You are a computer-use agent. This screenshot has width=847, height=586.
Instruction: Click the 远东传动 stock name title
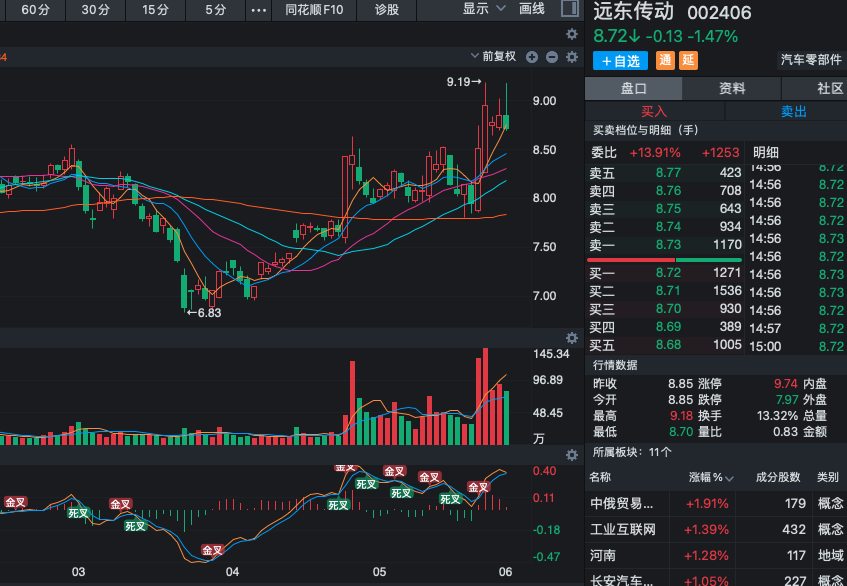click(x=633, y=12)
